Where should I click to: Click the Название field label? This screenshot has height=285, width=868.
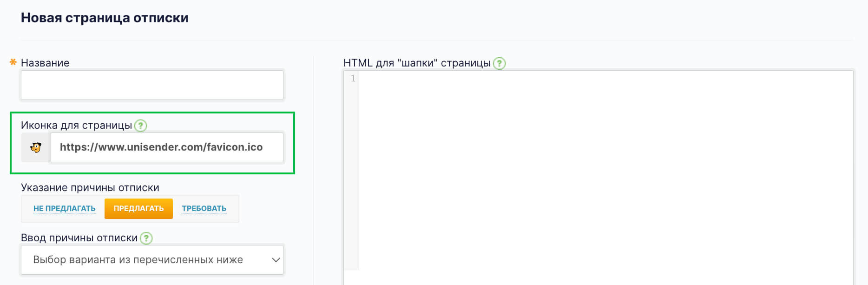[45, 63]
